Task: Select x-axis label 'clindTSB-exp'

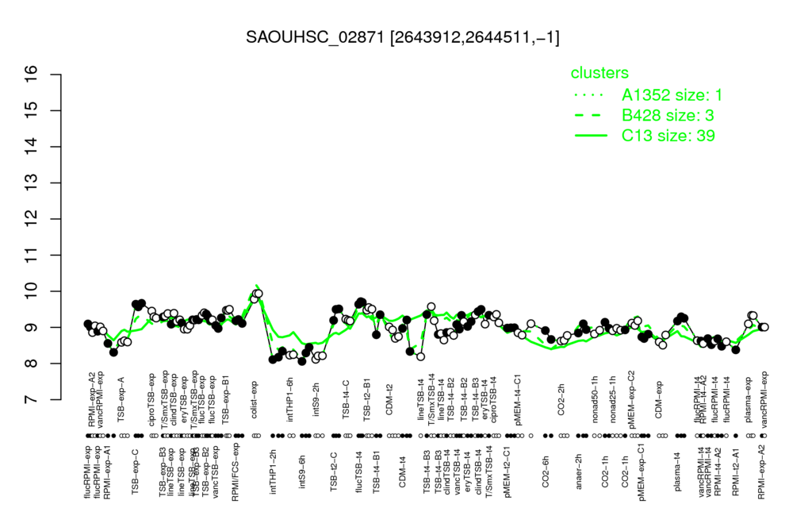Action: [x=174, y=398]
